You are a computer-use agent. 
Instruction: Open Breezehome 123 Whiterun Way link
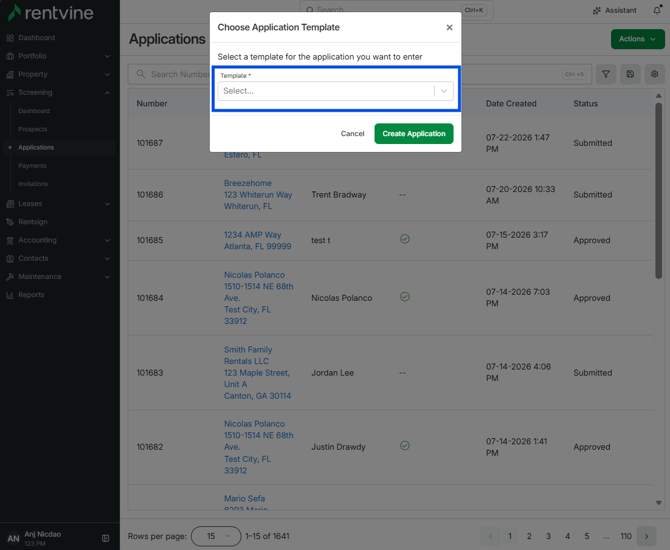258,194
